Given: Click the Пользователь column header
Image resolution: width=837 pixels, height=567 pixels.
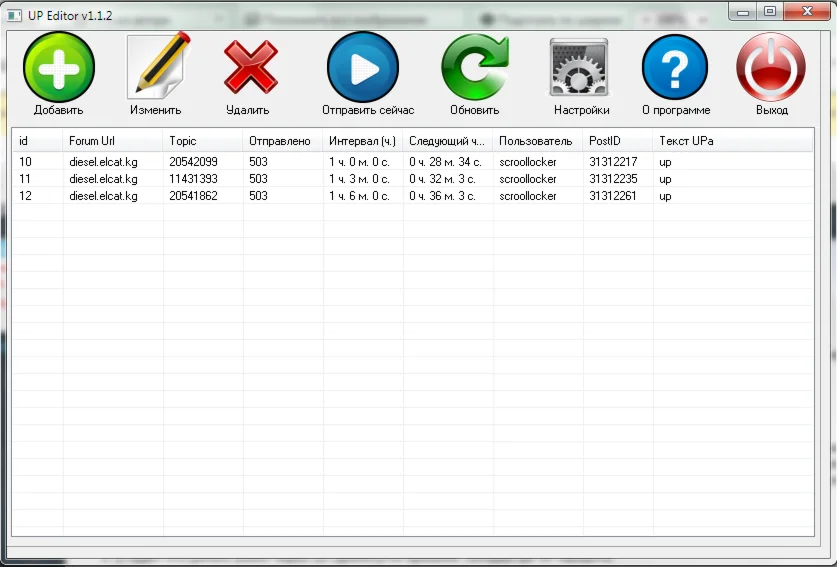Looking at the screenshot, I should pyautogui.click(x=538, y=141).
